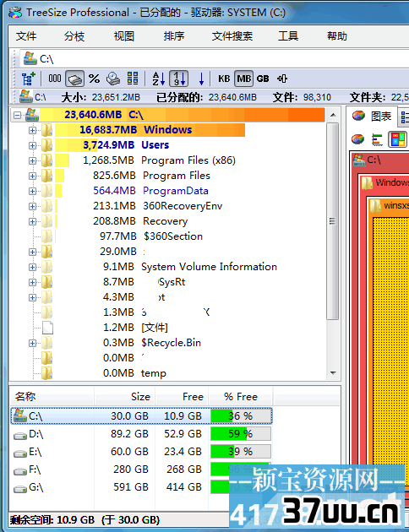Screen dimensions: 409x532
Task: Toggle allocated space display mode icon
Action: (74, 79)
